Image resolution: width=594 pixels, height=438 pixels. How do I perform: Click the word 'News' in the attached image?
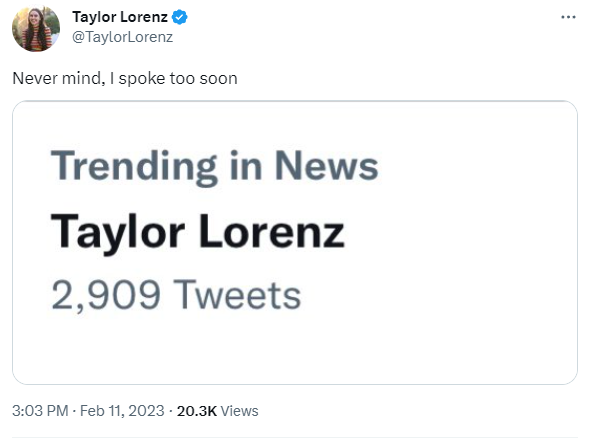click(326, 166)
